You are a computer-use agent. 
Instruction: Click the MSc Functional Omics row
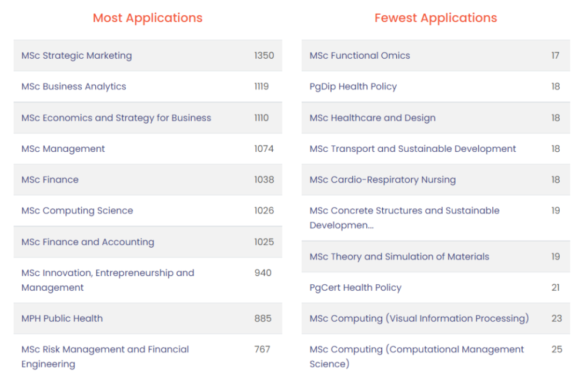coord(436,55)
